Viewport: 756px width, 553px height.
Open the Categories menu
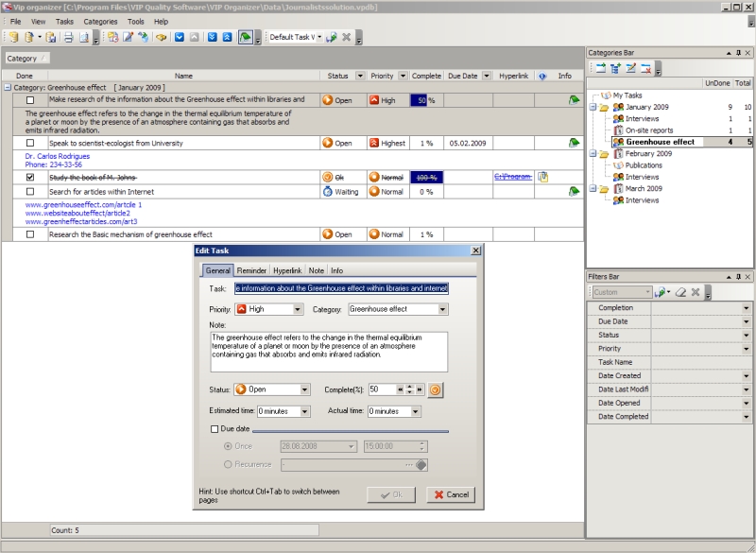click(x=100, y=21)
